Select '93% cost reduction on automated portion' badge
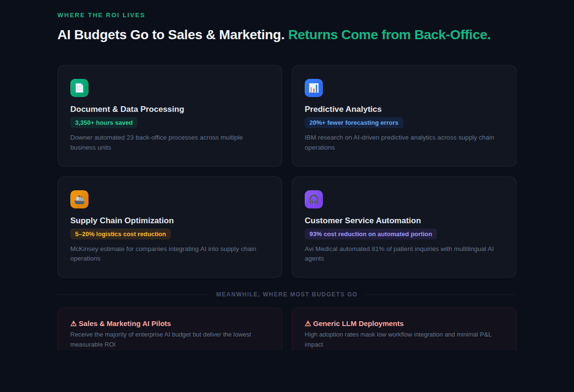This screenshot has width=574, height=392. point(371,234)
